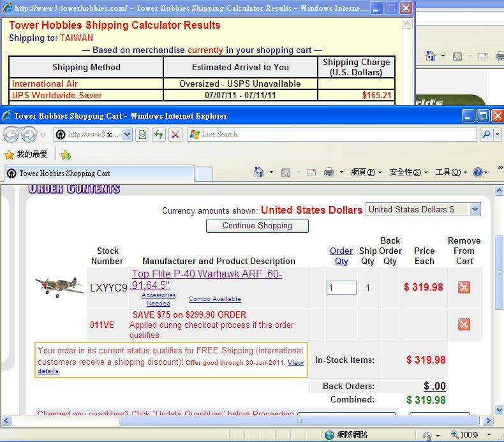Click the Stop loading X icon
504x442 pixels.
175,135
